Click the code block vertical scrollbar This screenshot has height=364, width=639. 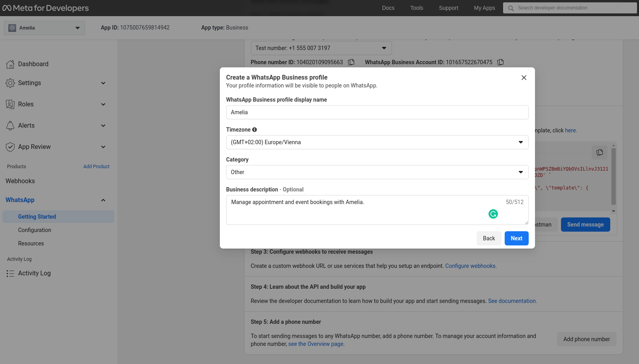(x=613, y=176)
